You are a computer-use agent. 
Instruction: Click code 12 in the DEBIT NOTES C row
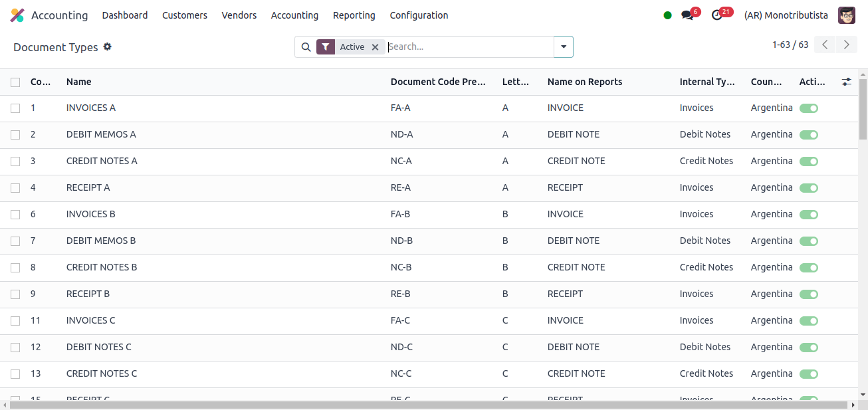coord(36,347)
